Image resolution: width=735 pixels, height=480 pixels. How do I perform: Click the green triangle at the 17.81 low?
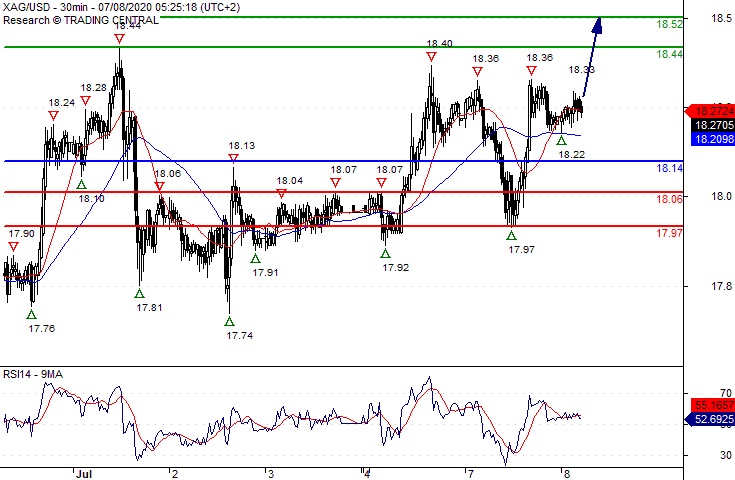[x=139, y=293]
